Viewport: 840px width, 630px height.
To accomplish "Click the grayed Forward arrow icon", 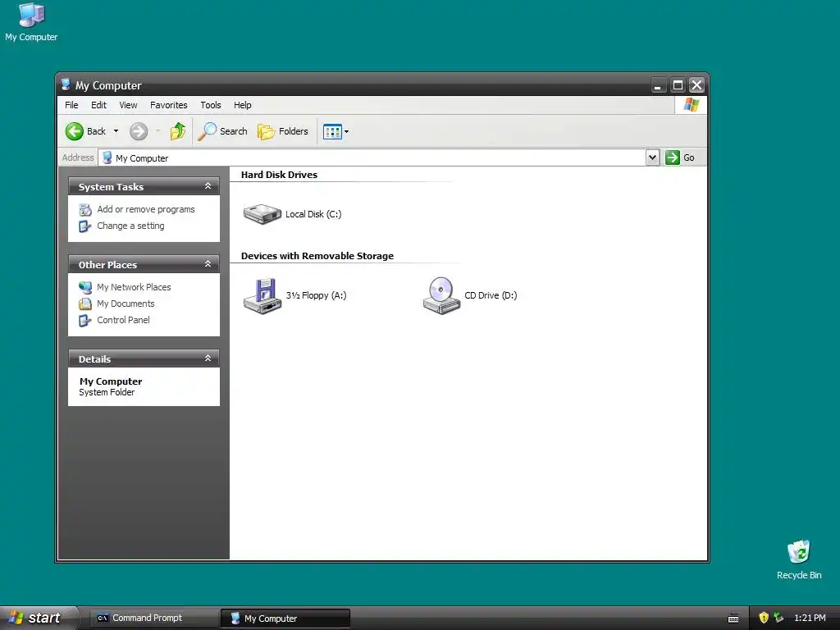I will pos(138,131).
